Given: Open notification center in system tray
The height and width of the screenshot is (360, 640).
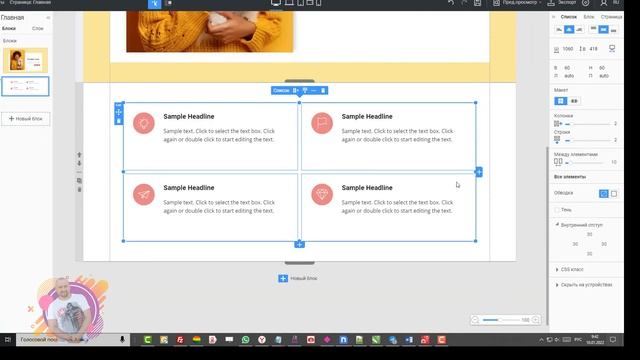Looking at the screenshot, I should [x=613, y=340].
